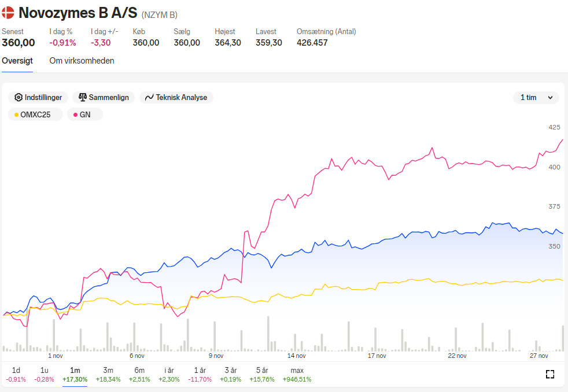
Task: Select the max time range
Action: (x=297, y=374)
